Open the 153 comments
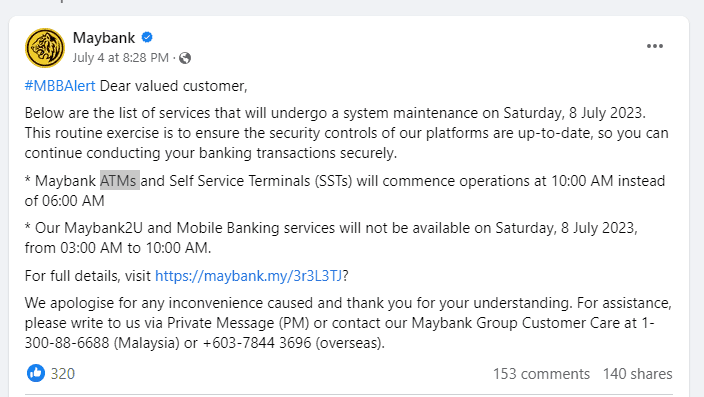704x397 pixels. tap(541, 374)
